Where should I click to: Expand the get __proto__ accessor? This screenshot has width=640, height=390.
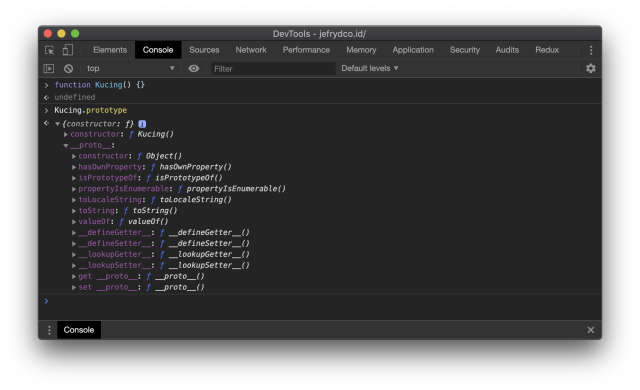[x=74, y=277]
